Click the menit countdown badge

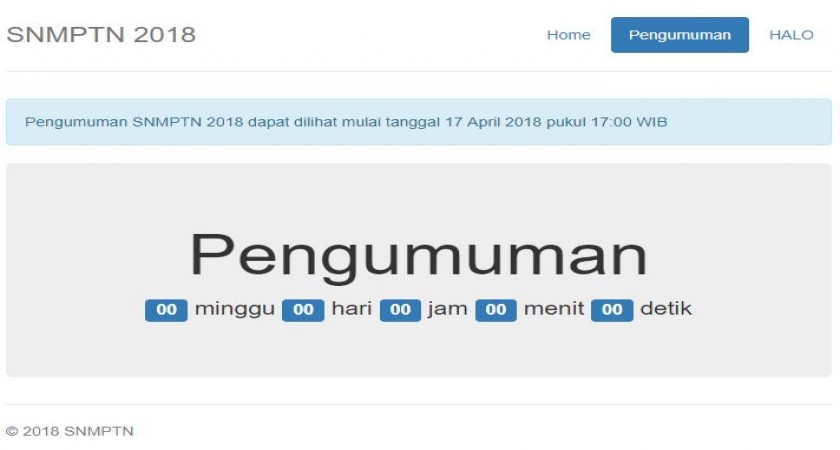pos(496,310)
